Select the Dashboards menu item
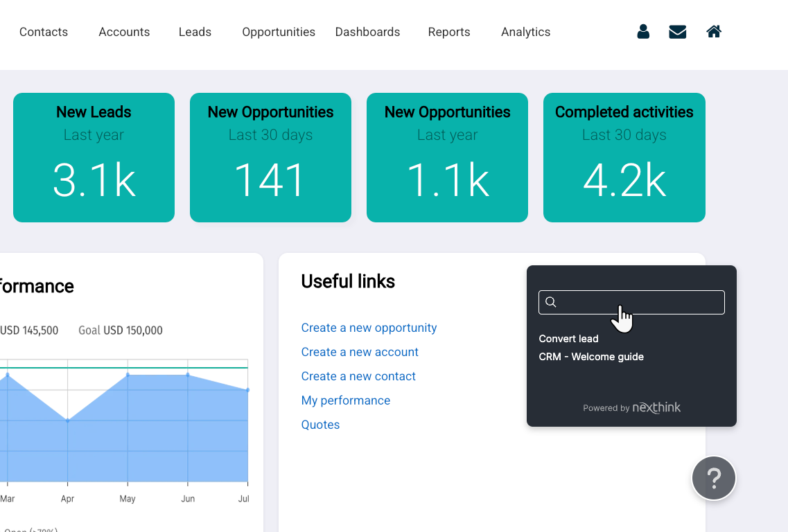The image size is (788, 532). [367, 32]
